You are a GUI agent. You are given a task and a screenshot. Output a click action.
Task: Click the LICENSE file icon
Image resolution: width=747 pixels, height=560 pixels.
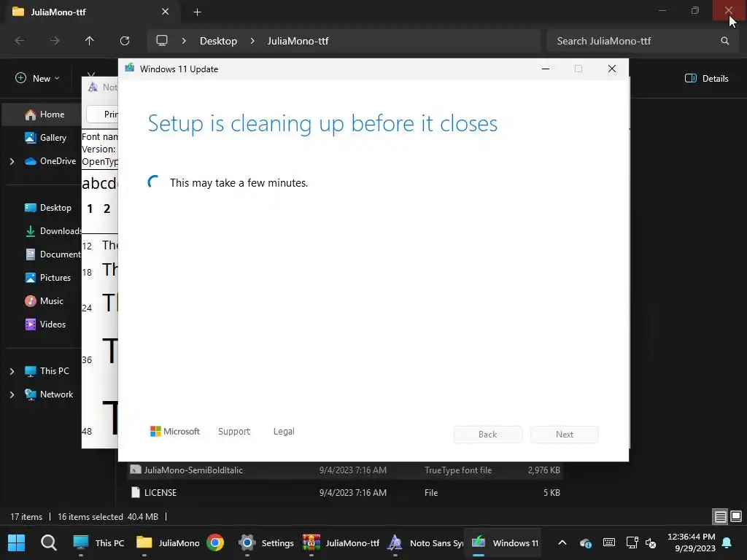136,492
